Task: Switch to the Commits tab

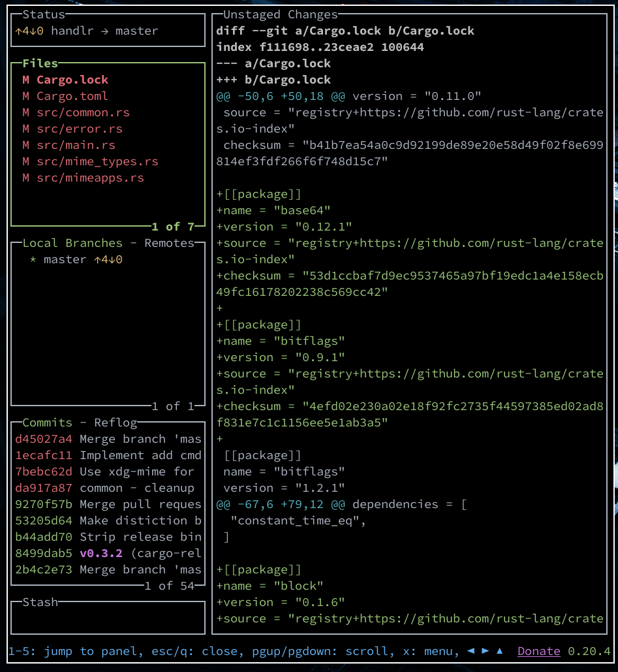Action: [47, 423]
